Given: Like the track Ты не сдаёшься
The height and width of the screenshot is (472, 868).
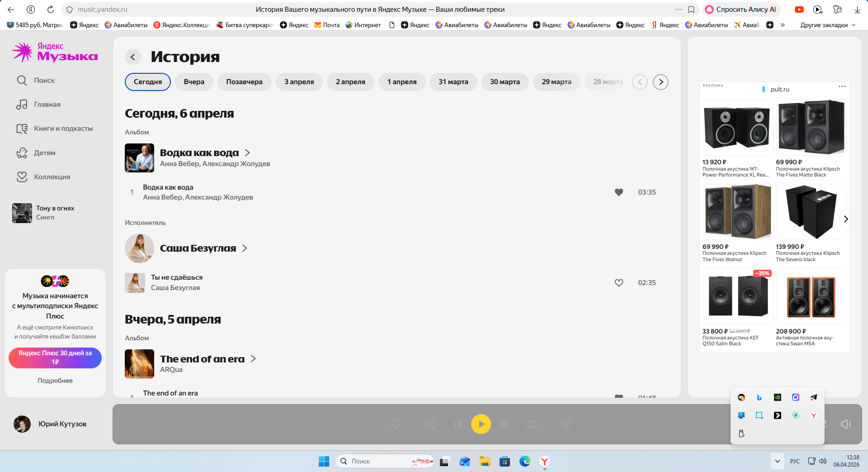Looking at the screenshot, I should coord(619,283).
